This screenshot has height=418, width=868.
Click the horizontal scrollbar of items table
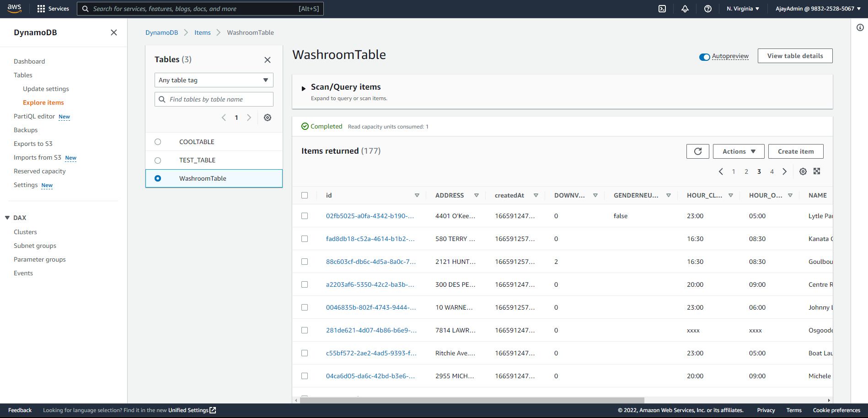pos(472,400)
